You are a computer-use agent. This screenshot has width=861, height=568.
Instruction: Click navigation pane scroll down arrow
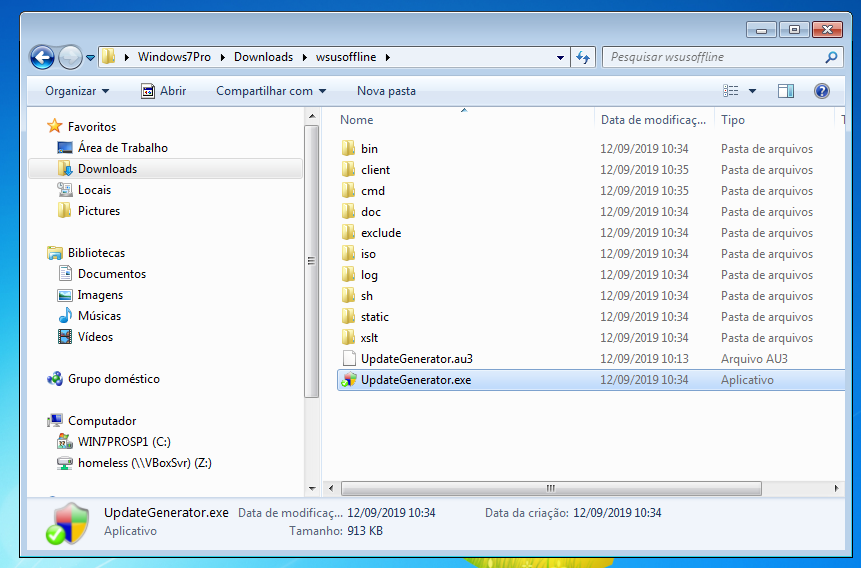click(x=312, y=488)
